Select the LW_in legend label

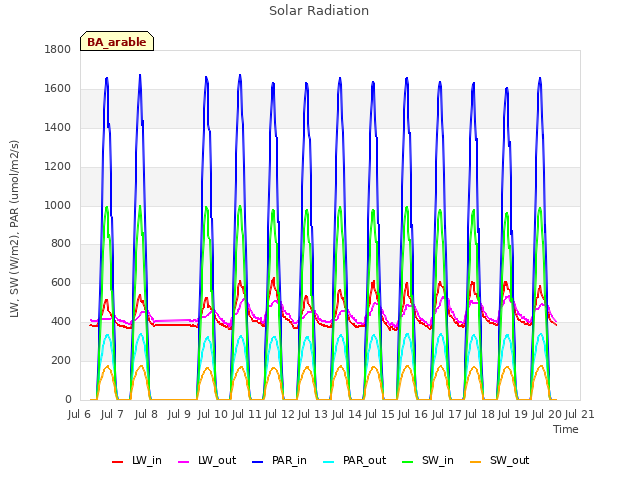[147, 461]
